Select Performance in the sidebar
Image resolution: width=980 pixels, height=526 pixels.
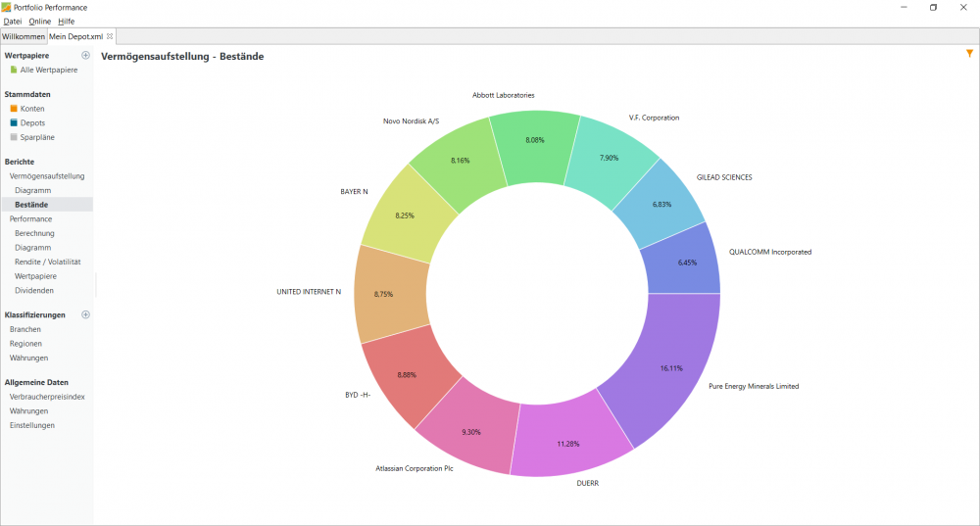pyautogui.click(x=30, y=218)
